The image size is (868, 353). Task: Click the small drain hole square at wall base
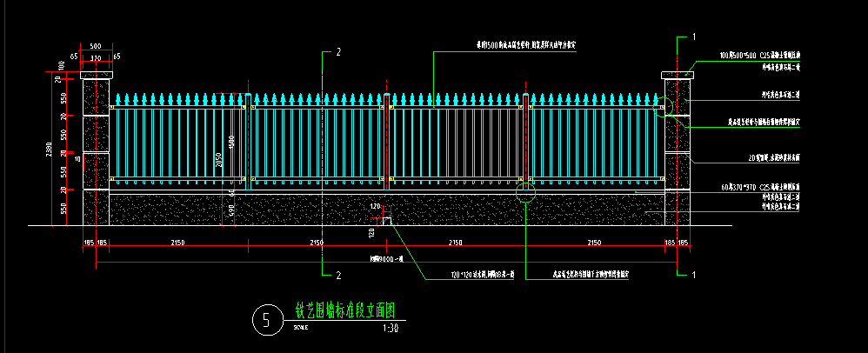coord(388,222)
